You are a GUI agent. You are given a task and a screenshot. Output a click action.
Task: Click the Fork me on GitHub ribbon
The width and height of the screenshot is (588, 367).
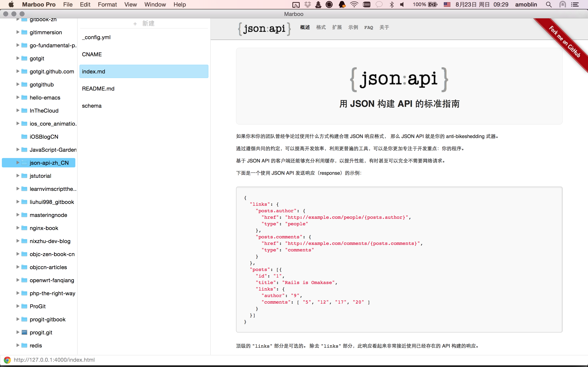565,42
